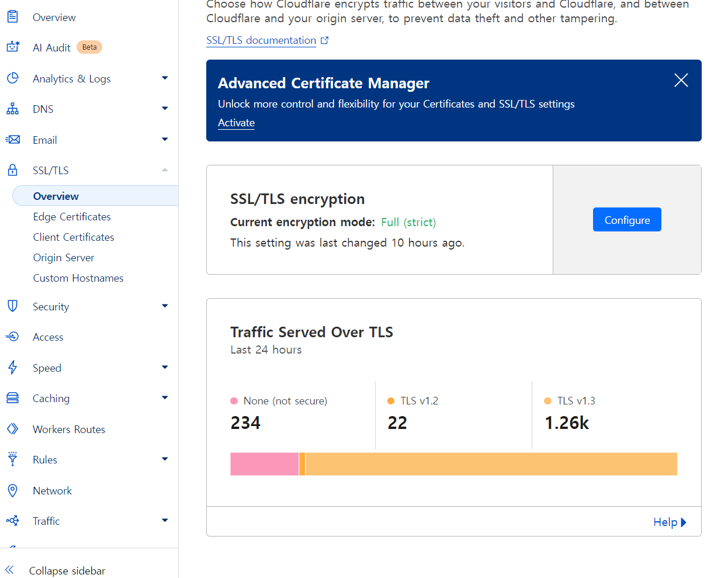Expand the Analytics & Logs menu arrow
This screenshot has width=728, height=578.
tap(165, 78)
